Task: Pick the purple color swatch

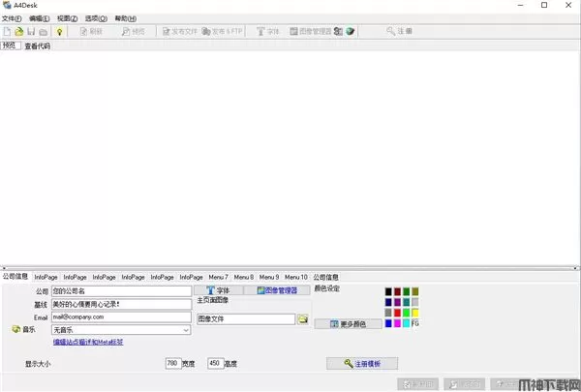Action: tap(397, 302)
